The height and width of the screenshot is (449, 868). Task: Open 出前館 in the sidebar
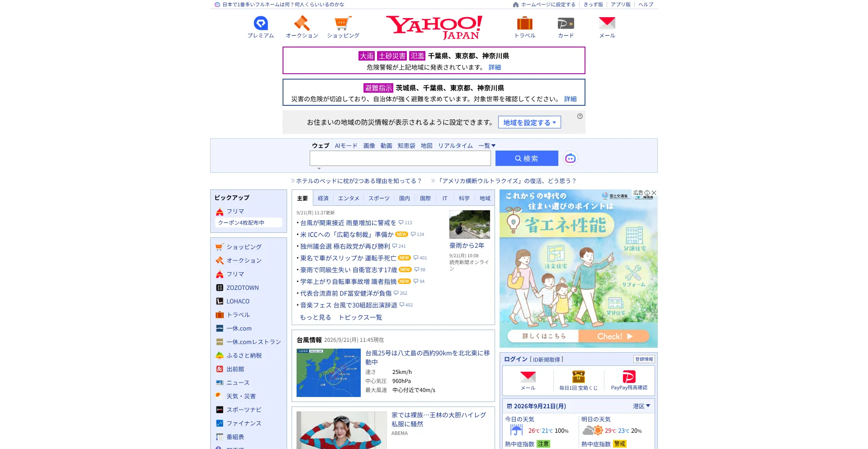(x=230, y=369)
